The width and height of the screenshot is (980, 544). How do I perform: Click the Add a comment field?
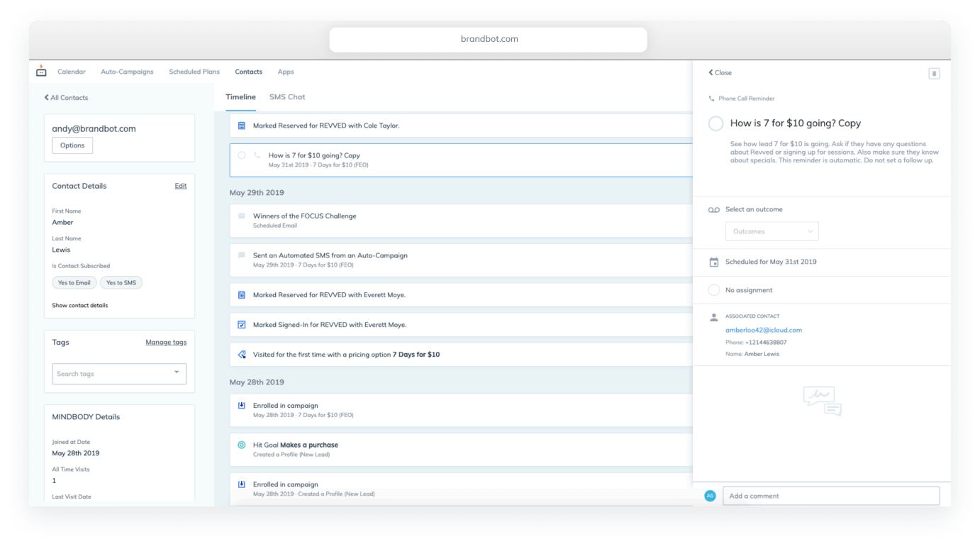[831, 496]
